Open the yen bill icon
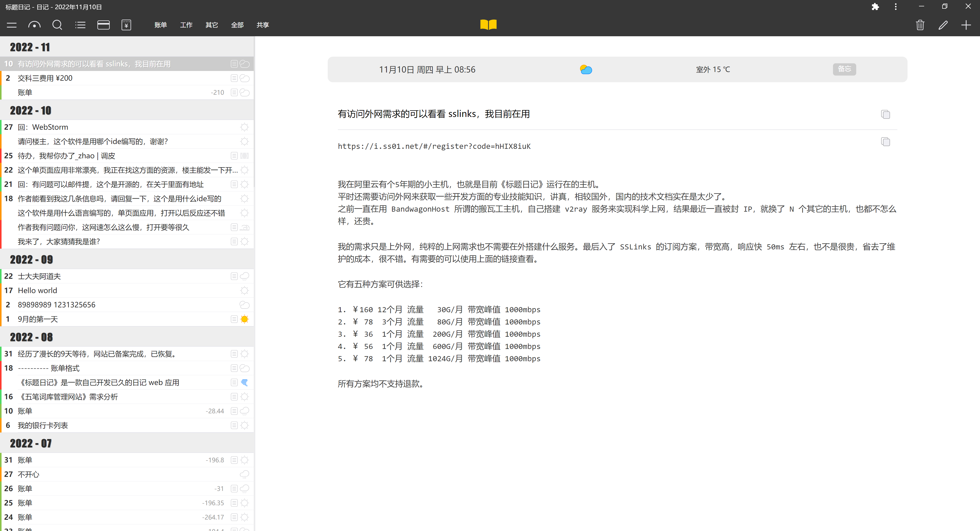980x531 pixels. 126,25
